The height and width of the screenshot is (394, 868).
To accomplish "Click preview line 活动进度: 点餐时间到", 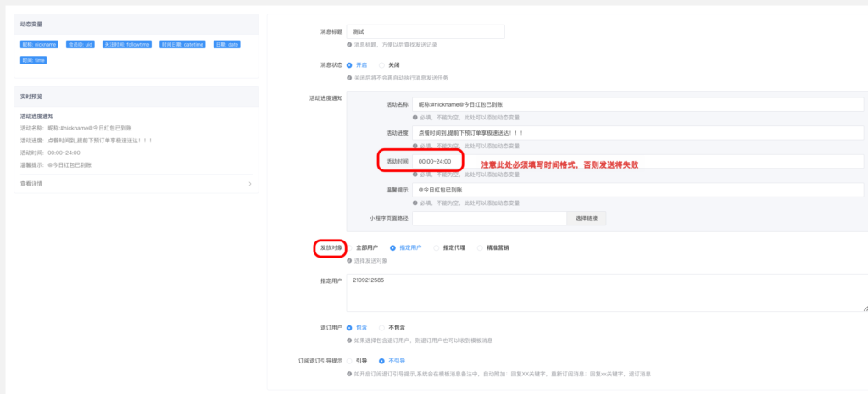I will tap(86, 141).
